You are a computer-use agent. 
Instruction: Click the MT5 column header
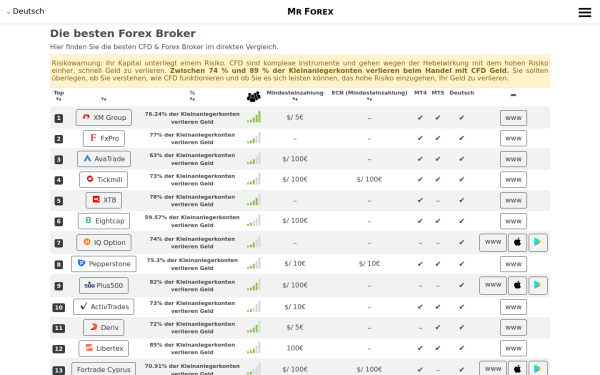coord(438,93)
